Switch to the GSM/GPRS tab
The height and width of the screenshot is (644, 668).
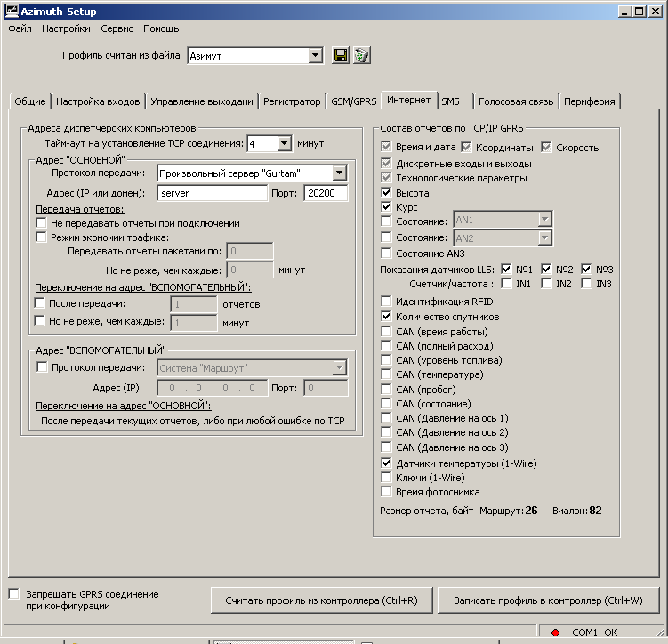coord(353,101)
